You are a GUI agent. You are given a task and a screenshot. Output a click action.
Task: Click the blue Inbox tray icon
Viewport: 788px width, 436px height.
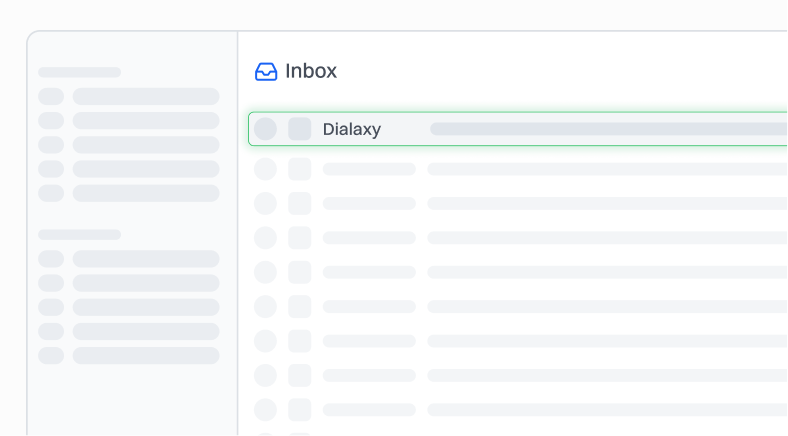tap(266, 71)
